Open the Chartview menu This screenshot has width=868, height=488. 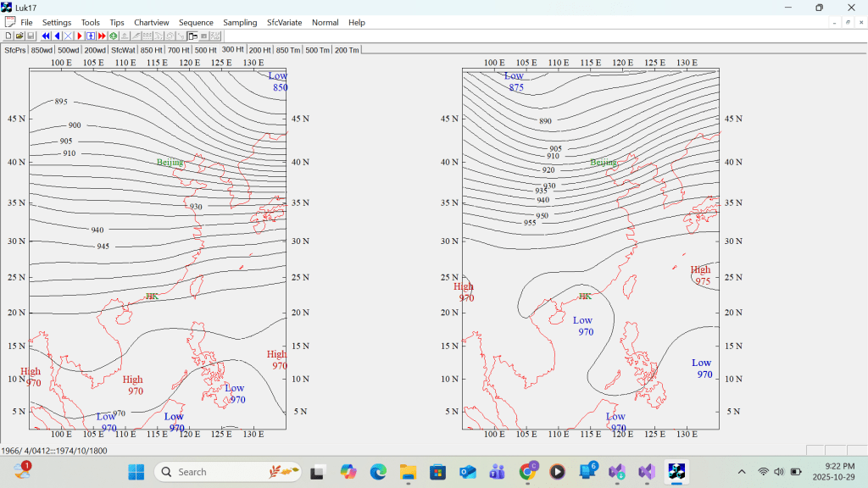coord(151,22)
